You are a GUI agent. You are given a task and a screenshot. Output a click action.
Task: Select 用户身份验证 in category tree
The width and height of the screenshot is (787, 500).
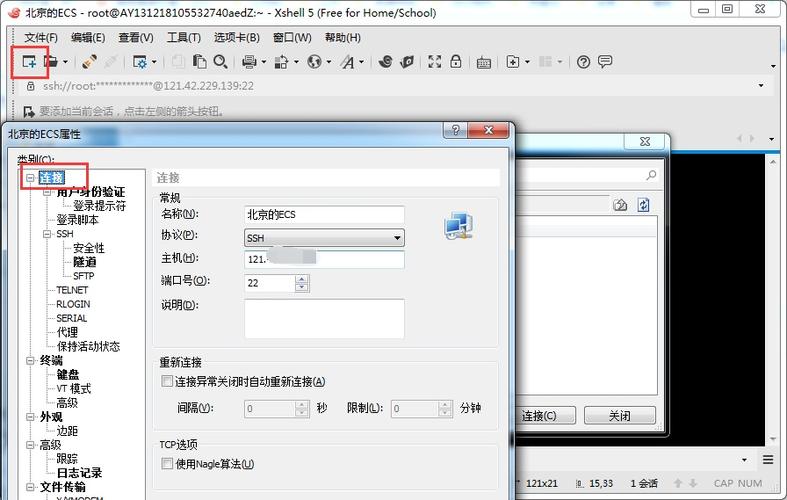(90, 192)
